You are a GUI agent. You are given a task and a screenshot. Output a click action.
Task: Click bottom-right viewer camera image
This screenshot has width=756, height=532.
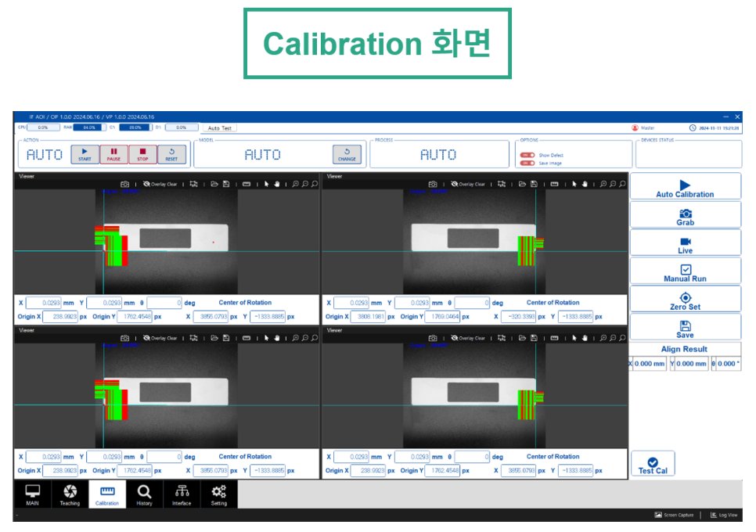click(474, 396)
